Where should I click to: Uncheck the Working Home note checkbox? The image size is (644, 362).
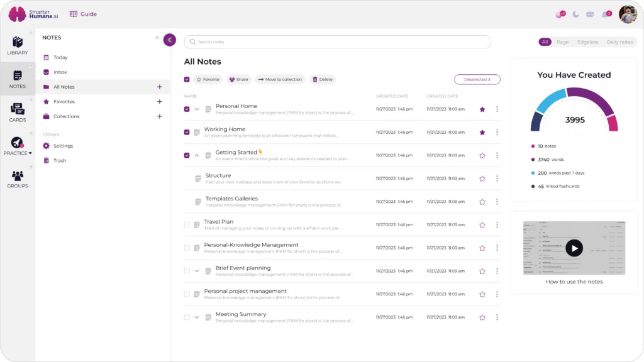click(187, 132)
